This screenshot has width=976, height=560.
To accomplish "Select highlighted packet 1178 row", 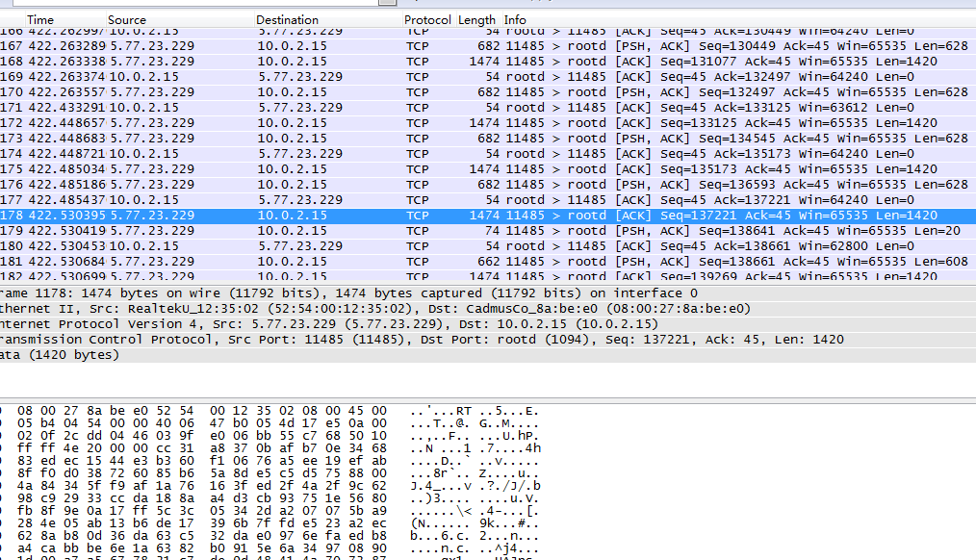I will click(481, 216).
